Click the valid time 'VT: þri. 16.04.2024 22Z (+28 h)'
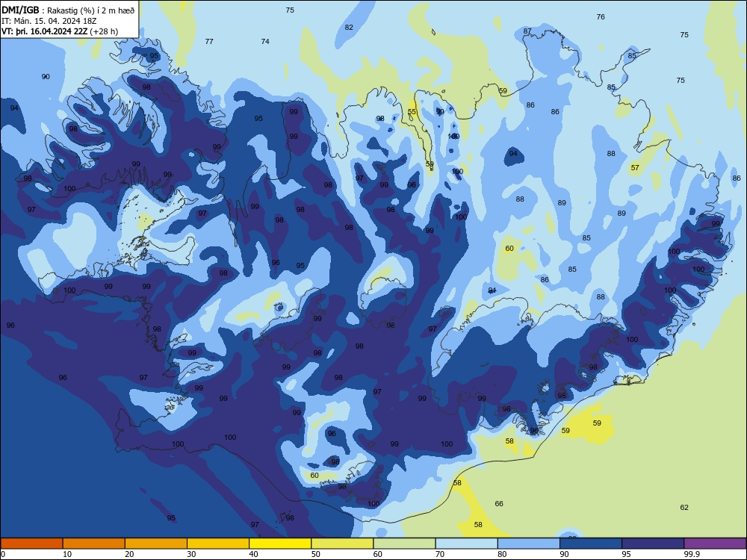Viewport: 747px width, 560px height. 60,31
